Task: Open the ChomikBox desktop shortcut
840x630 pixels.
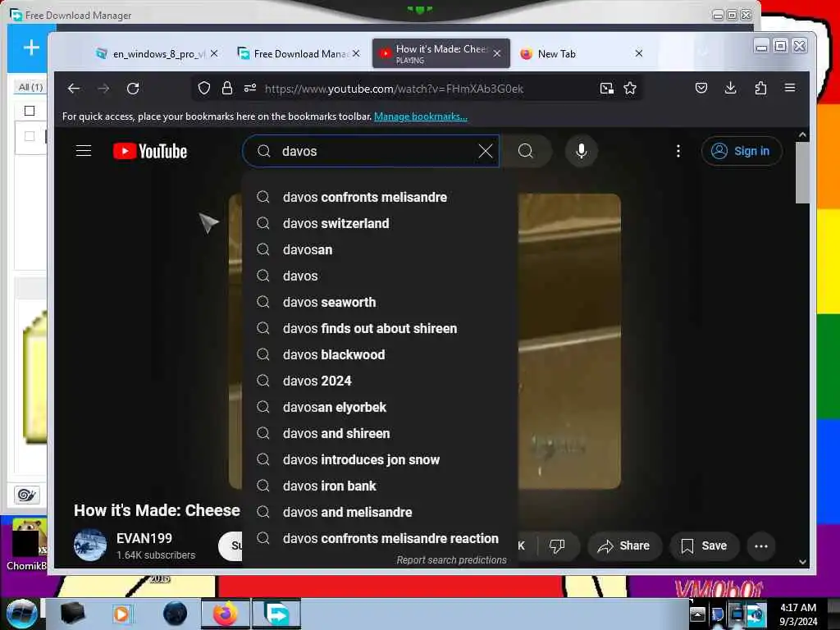Action: pyautogui.click(x=27, y=544)
